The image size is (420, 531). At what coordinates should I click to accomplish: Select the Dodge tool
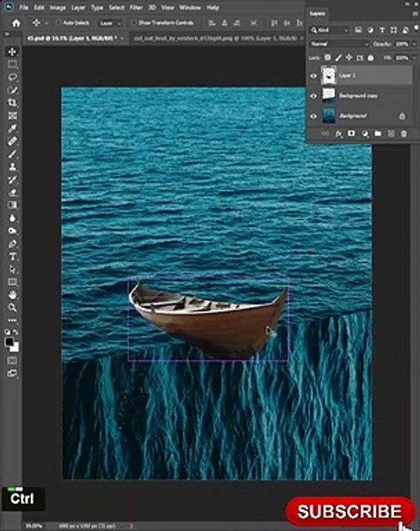(x=13, y=231)
